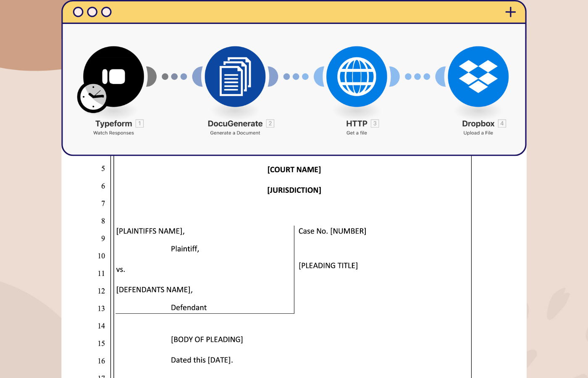
Task: Click the [PLAINTIFFS NAME] placeholder
Action: pyautogui.click(x=150, y=231)
